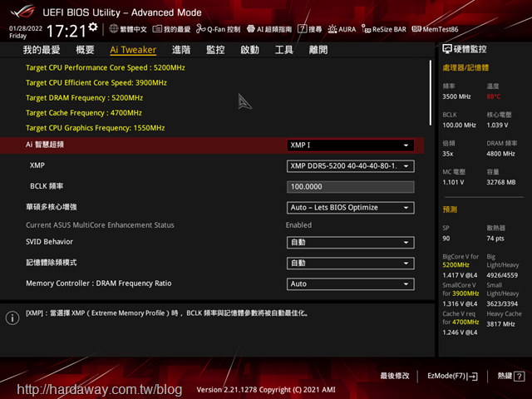Switch to EzMode(F7)

click(x=452, y=376)
